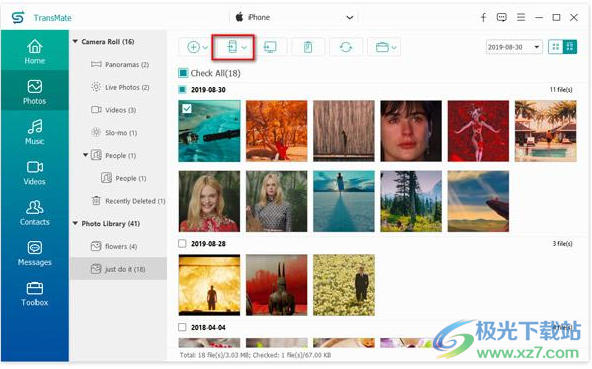The image size is (592, 369).
Task: Open the album folder toolbar icon
Action: (384, 47)
